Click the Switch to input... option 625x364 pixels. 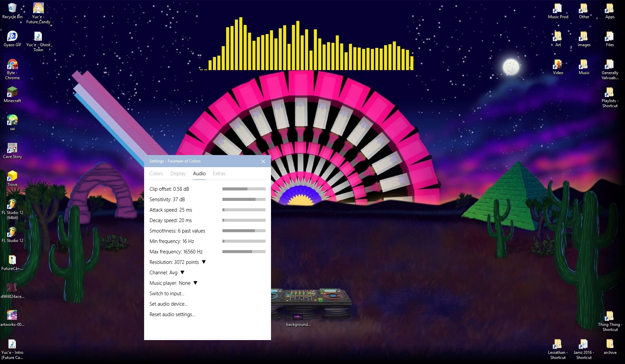point(167,294)
